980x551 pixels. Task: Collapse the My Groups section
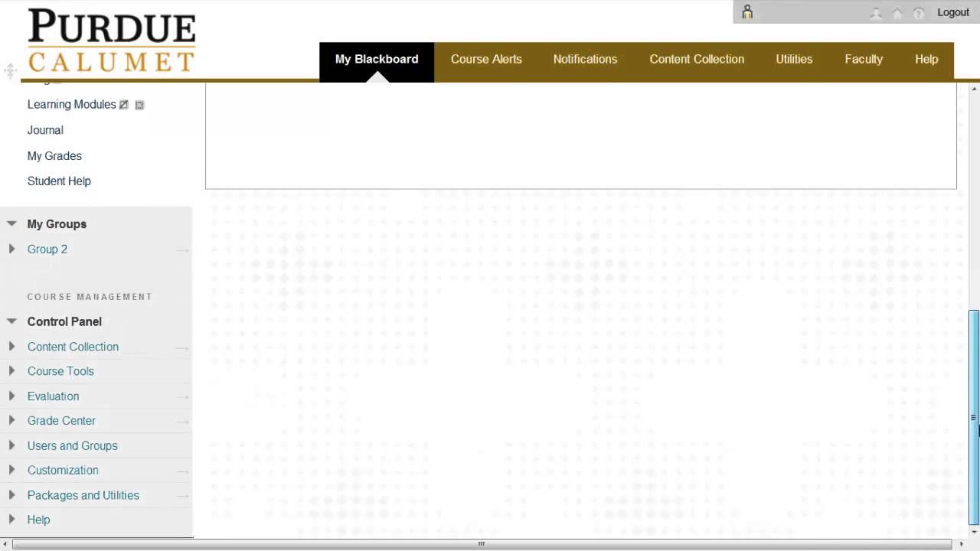[11, 223]
